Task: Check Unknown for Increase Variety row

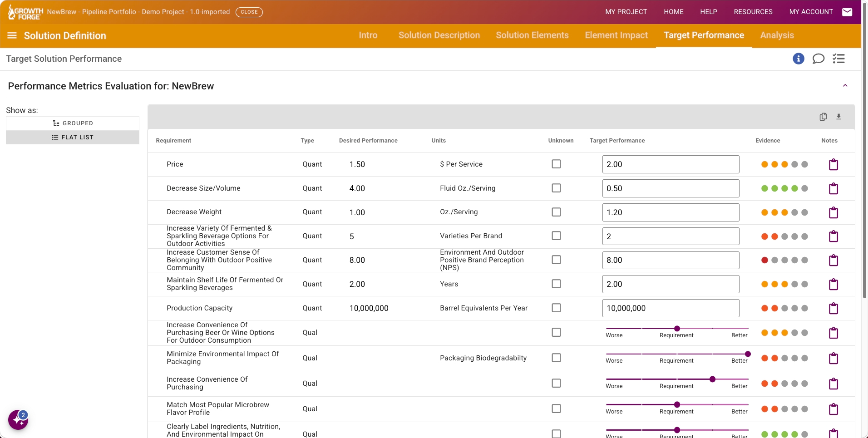Action: coord(556,236)
